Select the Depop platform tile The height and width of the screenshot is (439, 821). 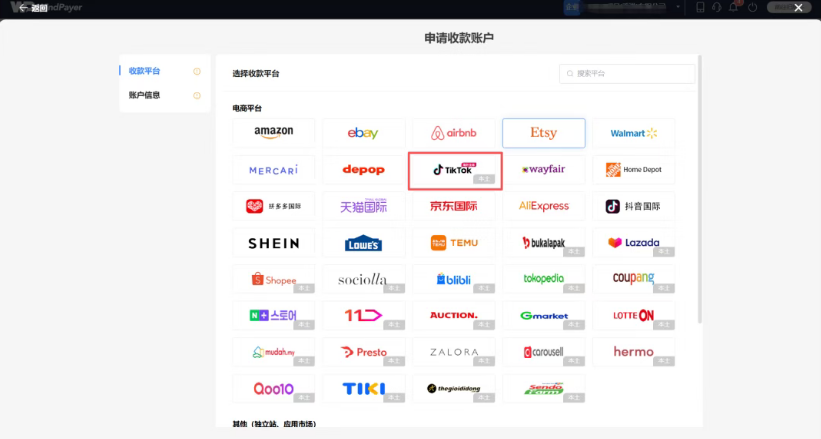pyautogui.click(x=363, y=169)
